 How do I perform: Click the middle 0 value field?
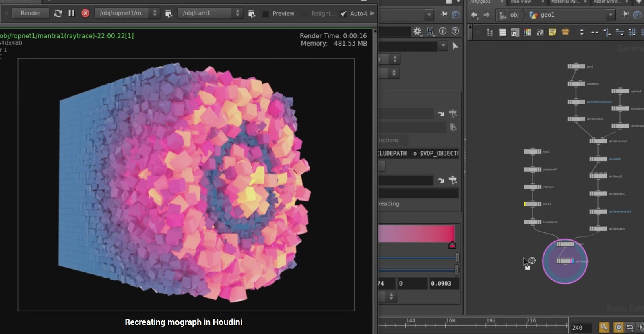point(412,284)
